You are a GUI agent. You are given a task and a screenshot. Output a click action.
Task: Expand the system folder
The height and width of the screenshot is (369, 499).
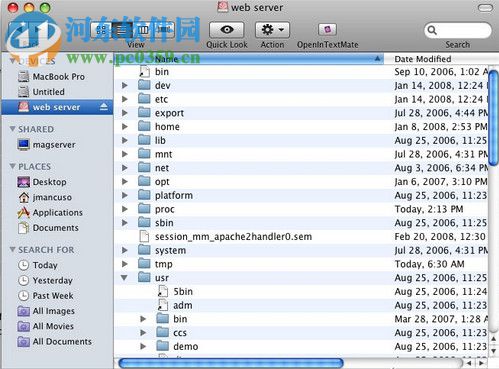click(125, 250)
